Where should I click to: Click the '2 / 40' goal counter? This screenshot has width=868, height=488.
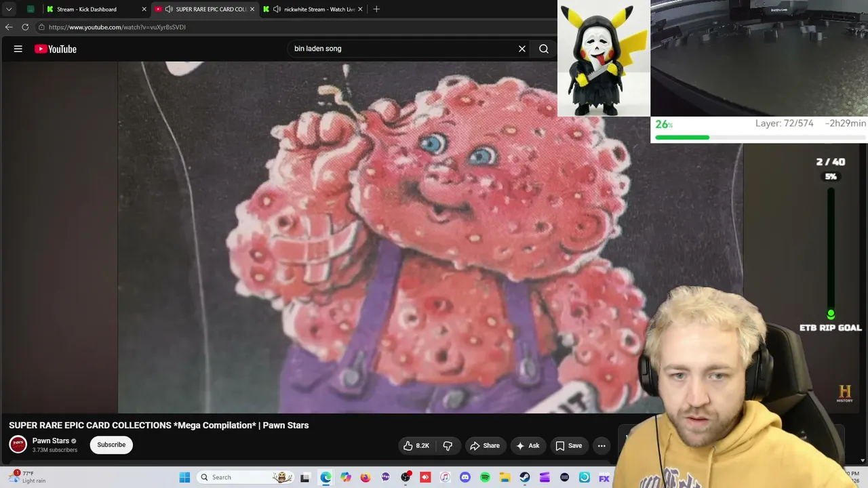pos(831,162)
